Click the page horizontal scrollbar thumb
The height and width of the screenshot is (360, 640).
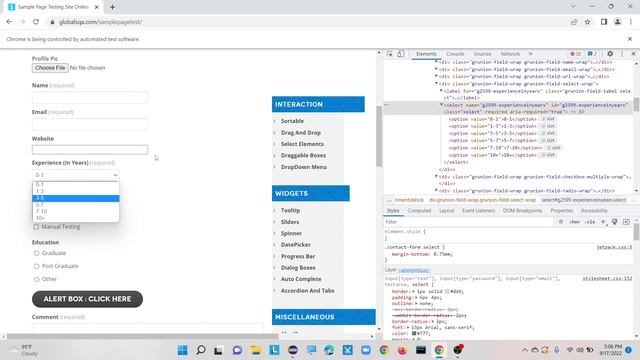(143, 336)
